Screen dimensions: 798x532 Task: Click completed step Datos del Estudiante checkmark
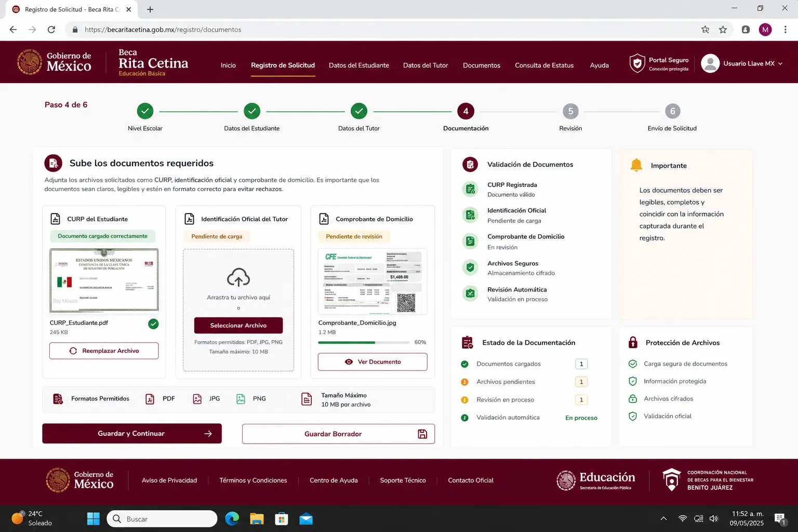coord(252,111)
